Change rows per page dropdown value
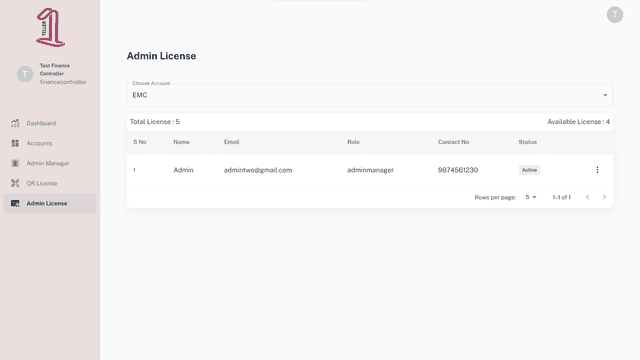Image resolution: width=640 pixels, height=360 pixels. pos(531,197)
